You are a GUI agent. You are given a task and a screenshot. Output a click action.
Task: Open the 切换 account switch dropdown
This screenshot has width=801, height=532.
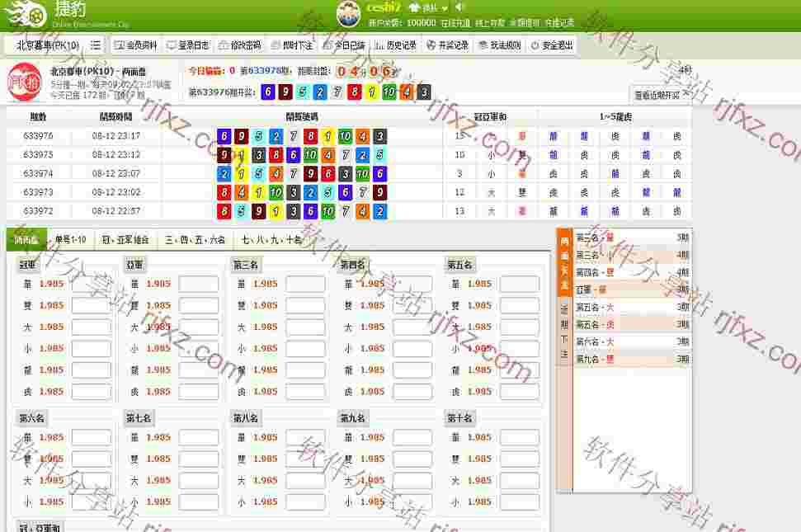432,7
